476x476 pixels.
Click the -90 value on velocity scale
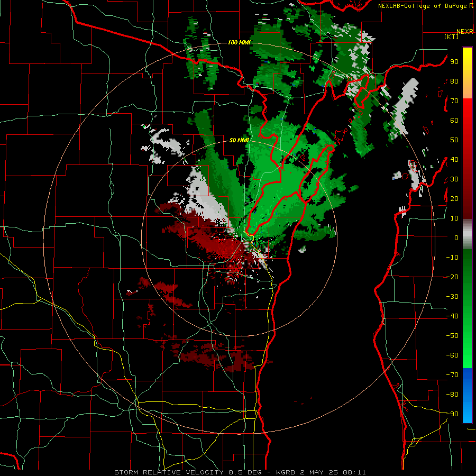point(452,414)
